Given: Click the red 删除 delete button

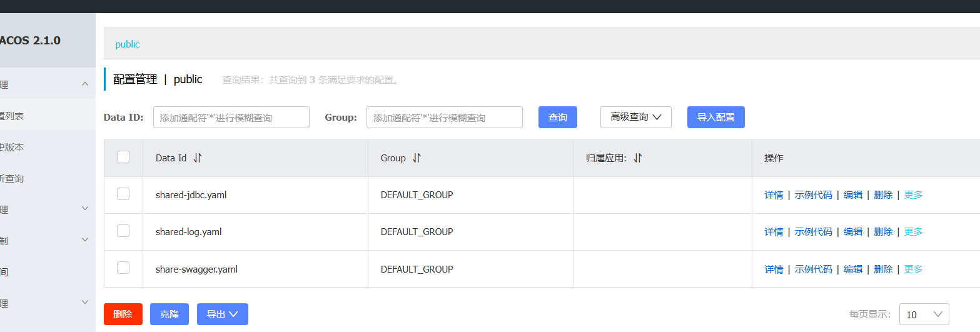Looking at the screenshot, I should (x=123, y=314).
